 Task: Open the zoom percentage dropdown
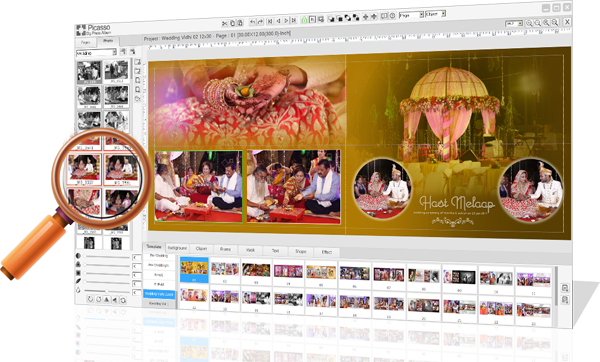click(514, 23)
